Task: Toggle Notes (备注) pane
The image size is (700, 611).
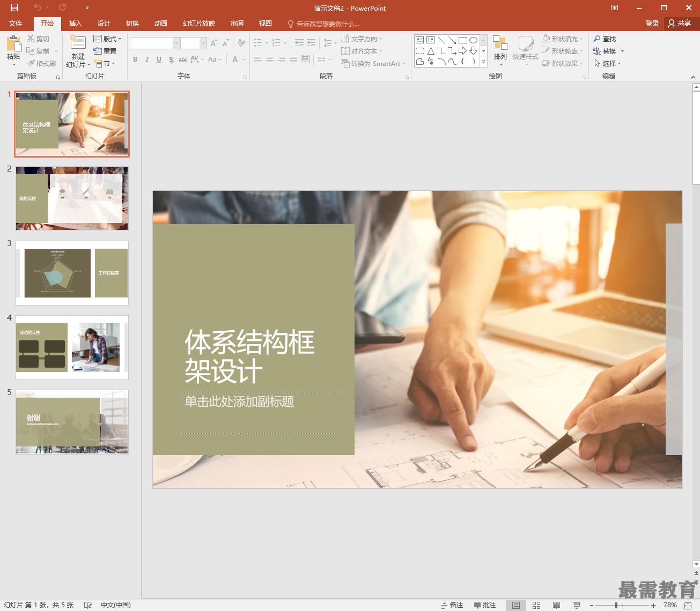Action: [452, 605]
